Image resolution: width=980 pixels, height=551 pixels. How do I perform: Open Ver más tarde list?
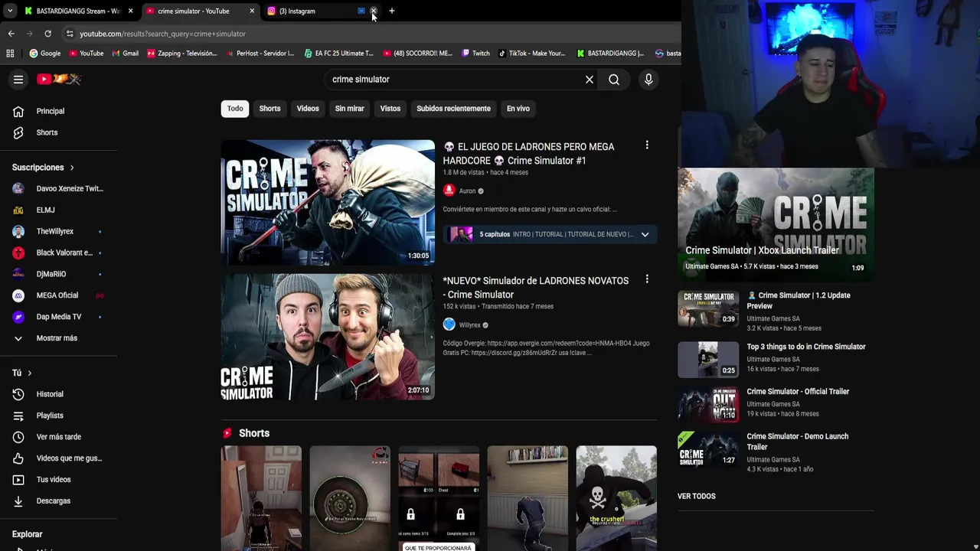59,437
